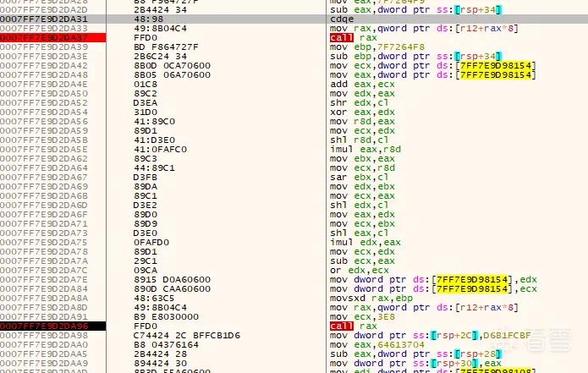Viewport: 588px width, 373px height.
Task: Click instruction 'sub ecx,eax'
Action: tap(362, 261)
